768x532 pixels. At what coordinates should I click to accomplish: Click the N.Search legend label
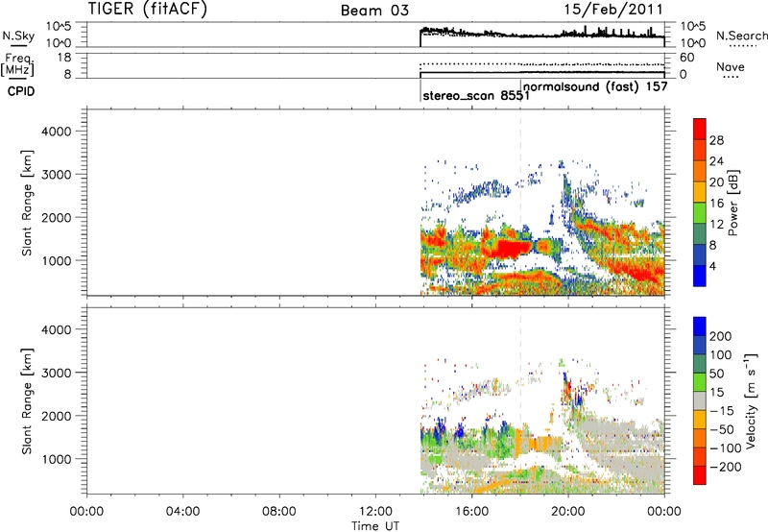[741, 36]
